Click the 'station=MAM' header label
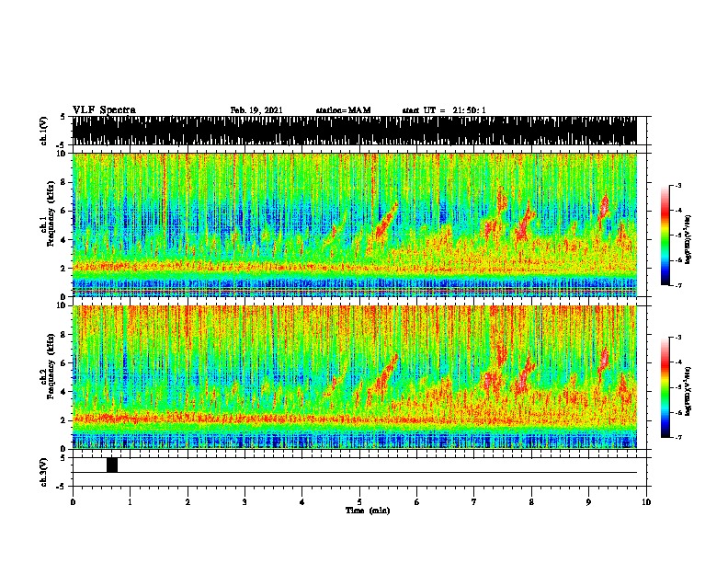The width and height of the screenshot is (728, 563). [343, 110]
